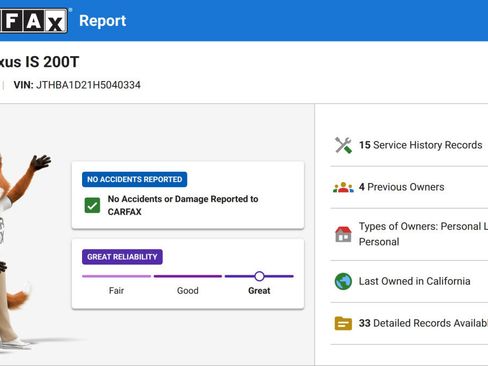Select the Good reliability label
Screen dimensions: 488x366
coord(188,291)
